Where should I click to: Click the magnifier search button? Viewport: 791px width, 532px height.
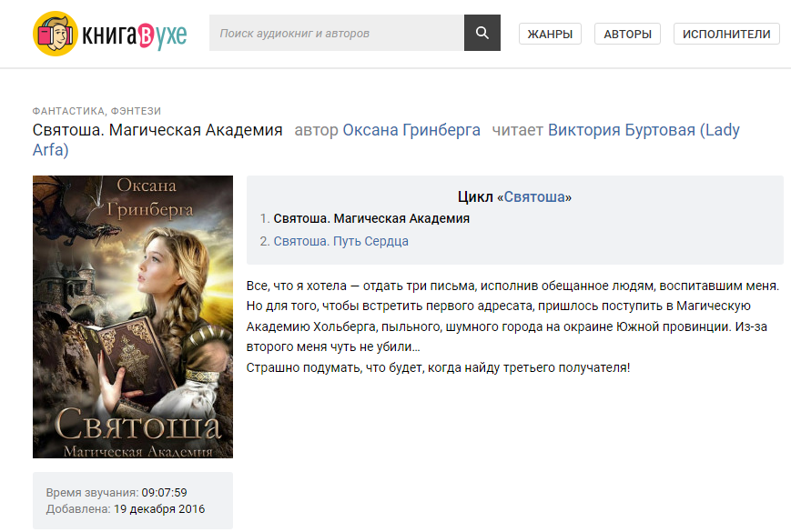coord(482,33)
